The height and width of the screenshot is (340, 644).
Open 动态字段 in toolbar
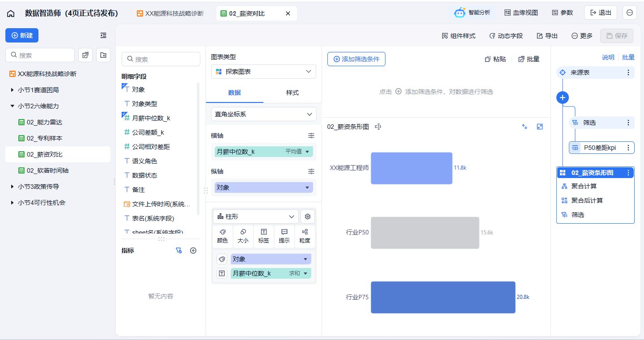[506, 36]
